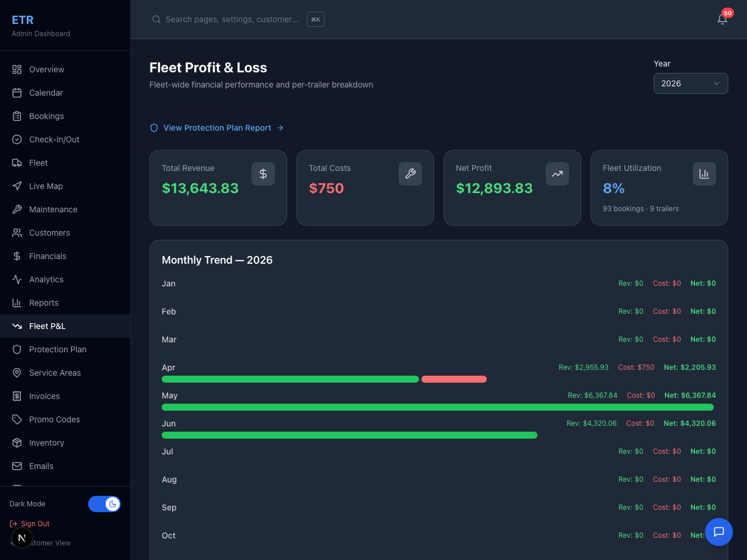747x560 pixels.
Task: Click the Invoices receipt icon
Action: tap(17, 396)
